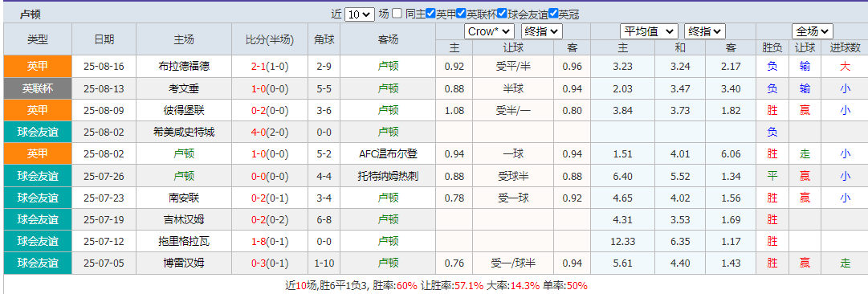Click the 类型 column header
The image size is (868, 294).
point(38,39)
